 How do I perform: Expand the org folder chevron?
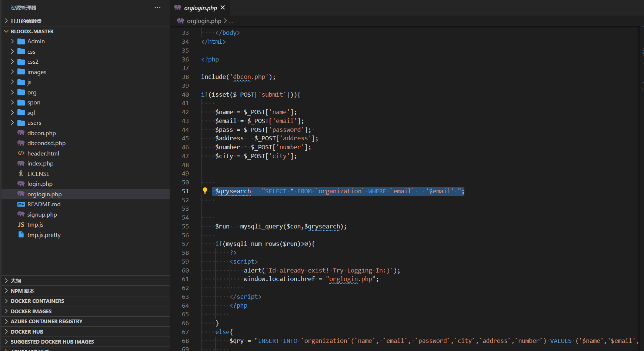coord(12,92)
